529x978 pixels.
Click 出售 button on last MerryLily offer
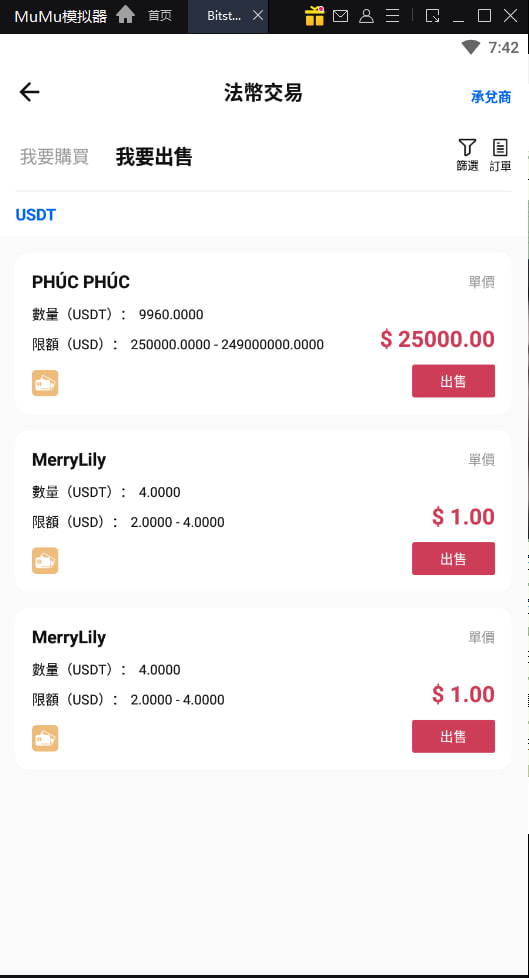[454, 737]
